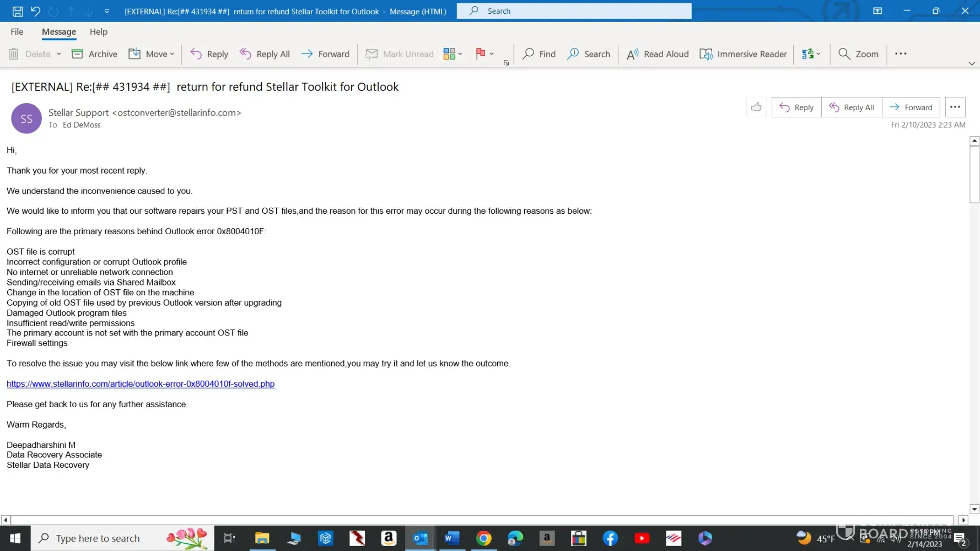980x551 pixels.
Task: Open File Explorer from the taskbar
Action: [x=262, y=538]
